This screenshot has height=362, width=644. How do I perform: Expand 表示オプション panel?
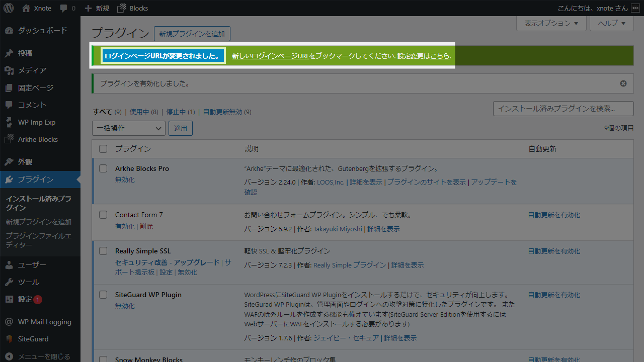tap(552, 23)
